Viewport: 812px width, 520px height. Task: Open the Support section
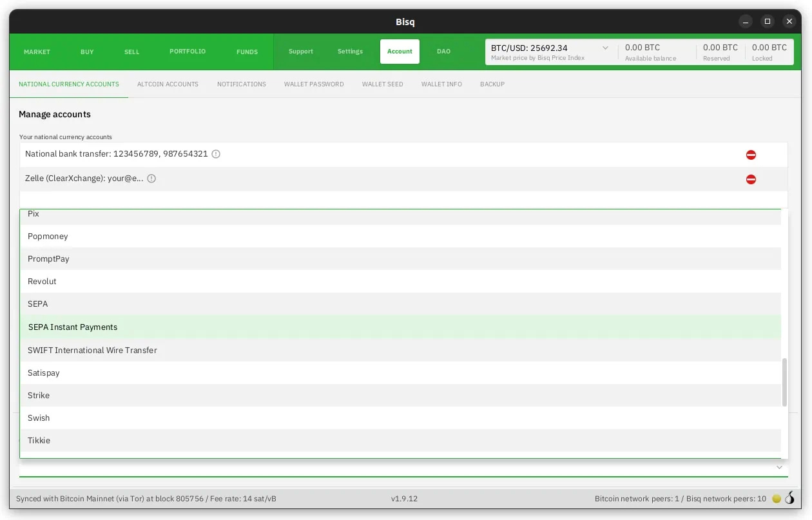tap(301, 52)
